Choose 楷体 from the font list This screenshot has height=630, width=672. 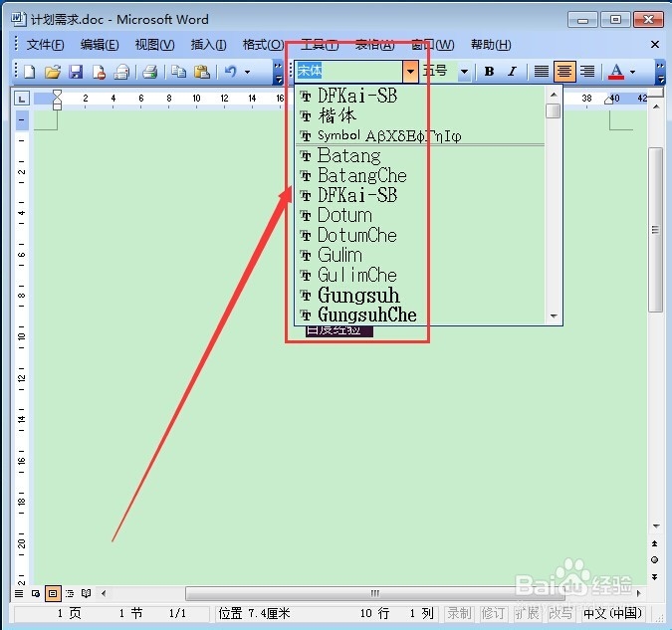[420, 115]
